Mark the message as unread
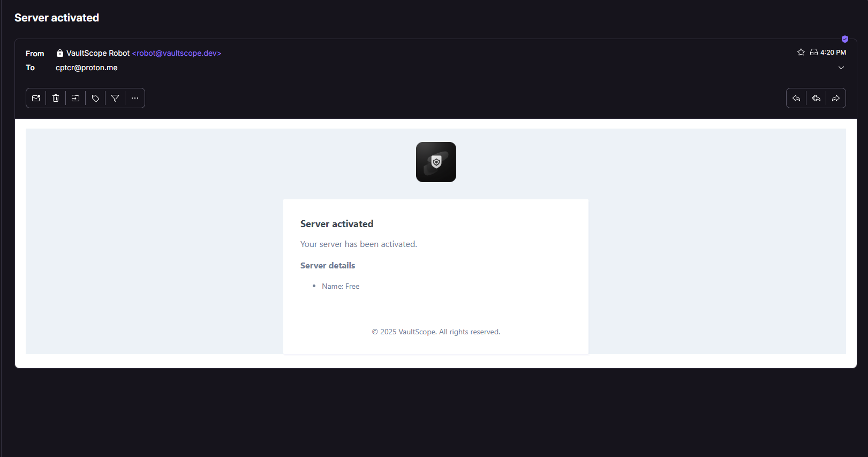868x457 pixels. [x=36, y=98]
